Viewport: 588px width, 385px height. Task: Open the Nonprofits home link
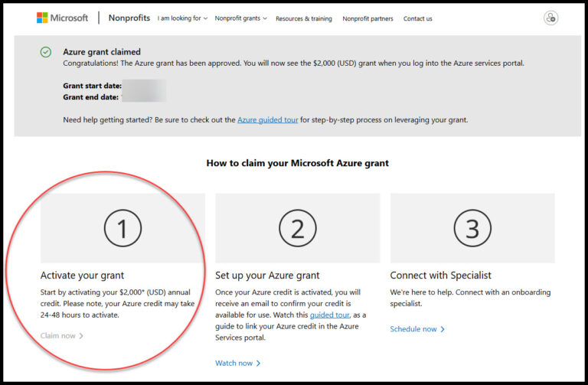pyautogui.click(x=129, y=18)
